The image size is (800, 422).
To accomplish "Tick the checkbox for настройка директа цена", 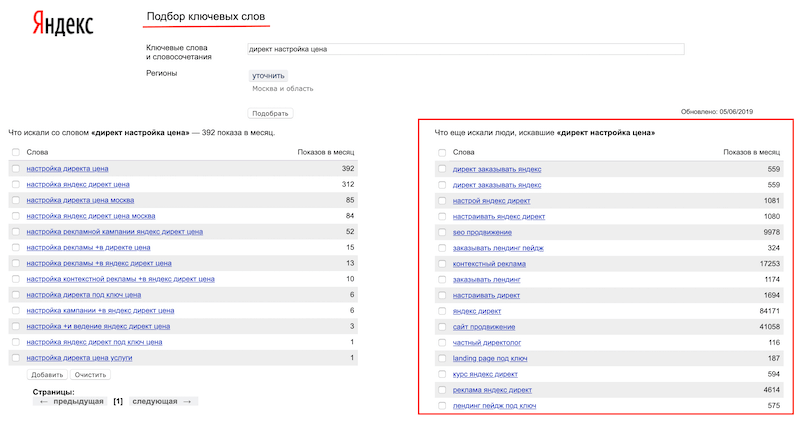I will [15, 169].
